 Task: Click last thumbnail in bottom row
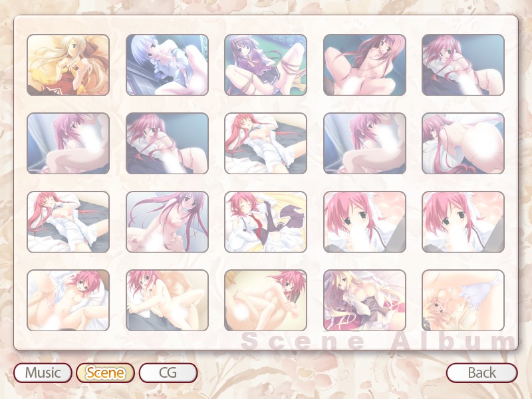click(463, 301)
